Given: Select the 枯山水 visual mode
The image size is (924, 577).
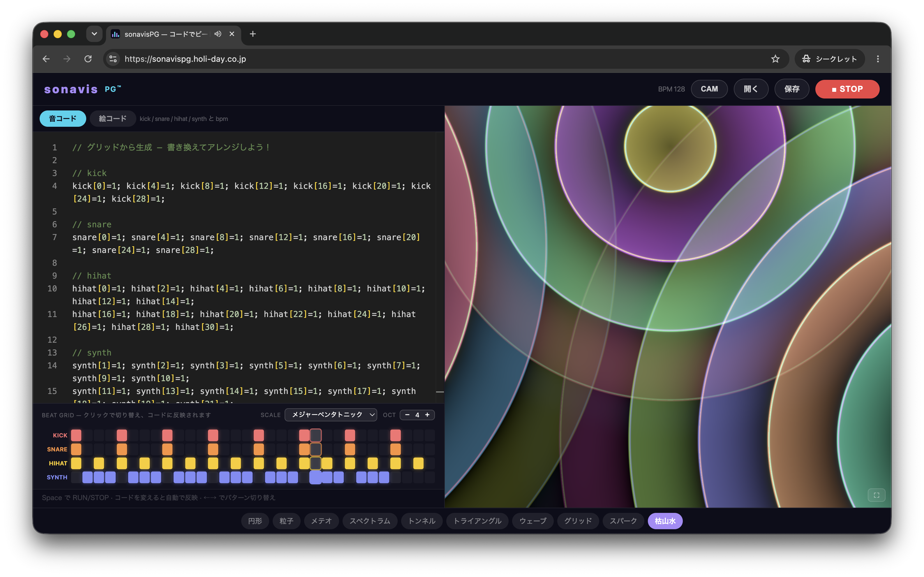Looking at the screenshot, I should coord(665,521).
